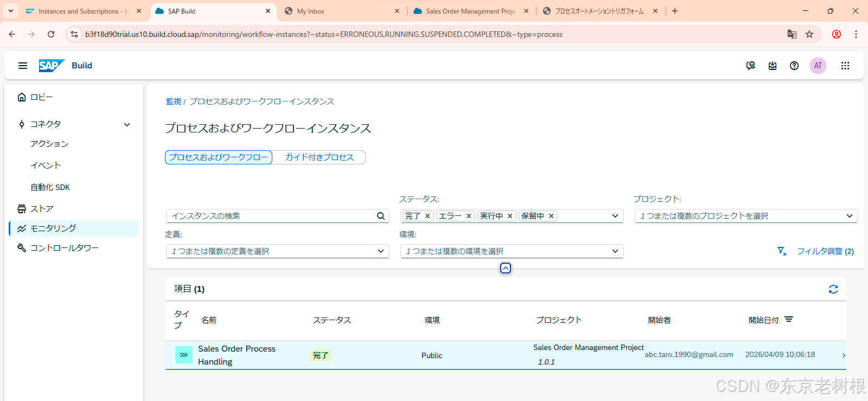Click the Sales Order Process Handling name
868x401 pixels.
coord(237,355)
